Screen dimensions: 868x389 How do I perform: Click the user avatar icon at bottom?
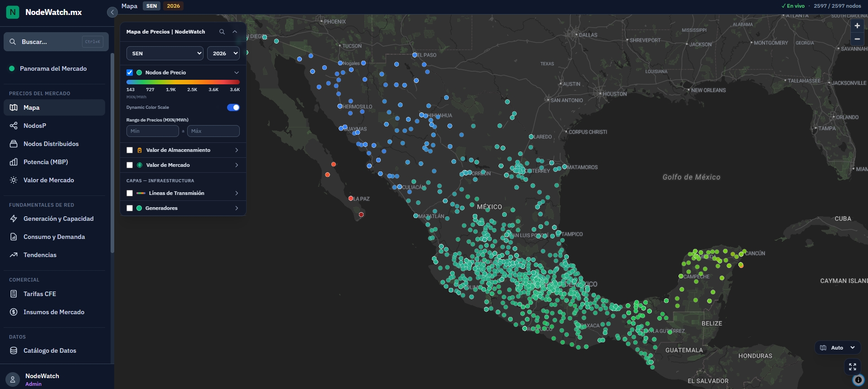pos(13,379)
